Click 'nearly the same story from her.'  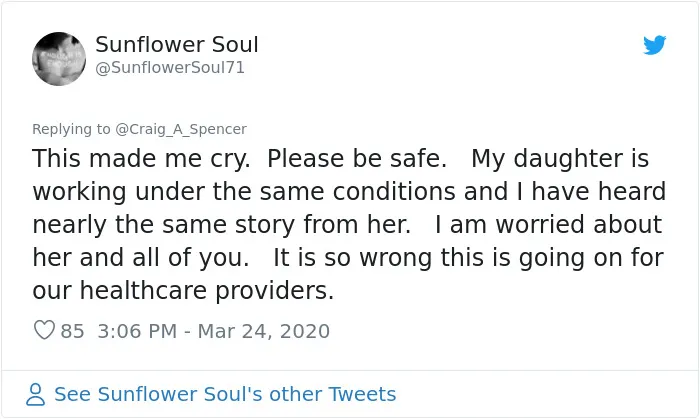pos(221,224)
